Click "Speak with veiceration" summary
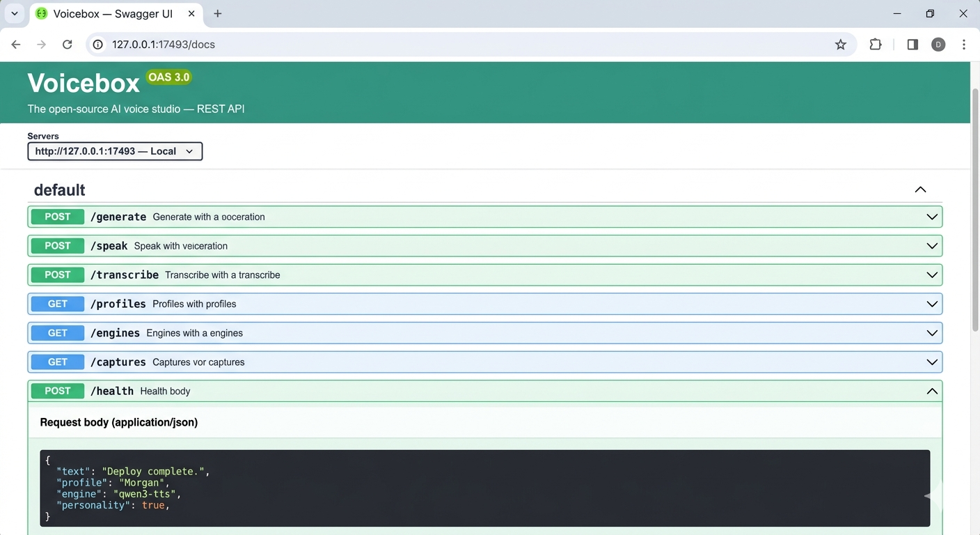The width and height of the screenshot is (980, 535). tap(181, 246)
